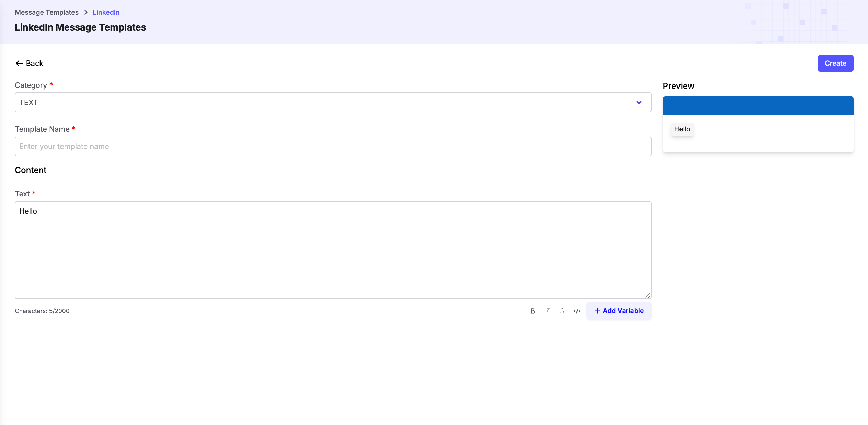Click the Characters: 5/2000 counter
868x425 pixels.
click(42, 311)
